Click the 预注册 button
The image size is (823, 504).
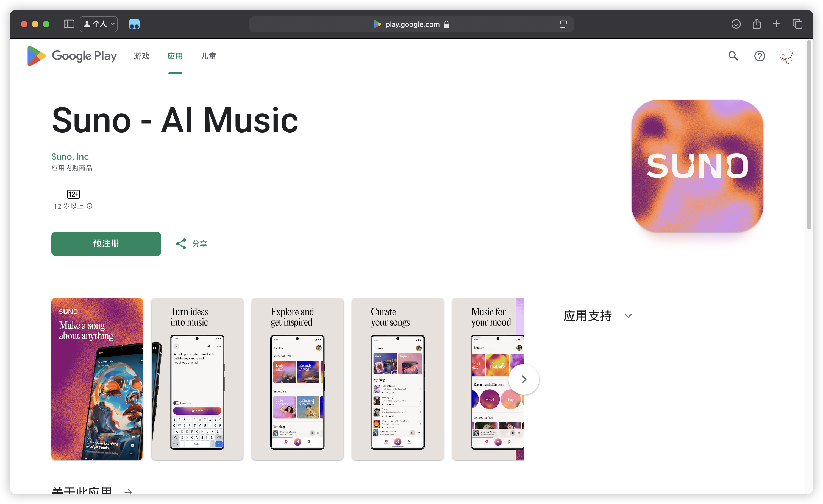107,243
